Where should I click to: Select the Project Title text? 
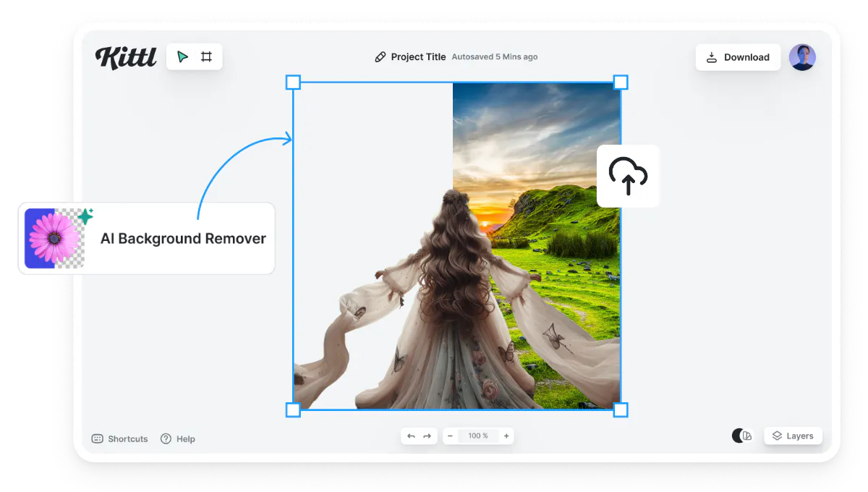coord(420,56)
